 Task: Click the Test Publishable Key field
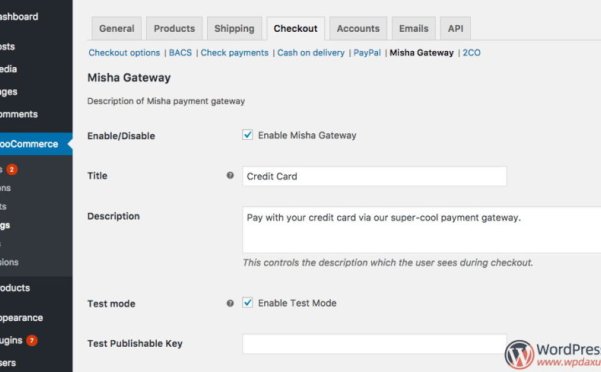pos(374,344)
